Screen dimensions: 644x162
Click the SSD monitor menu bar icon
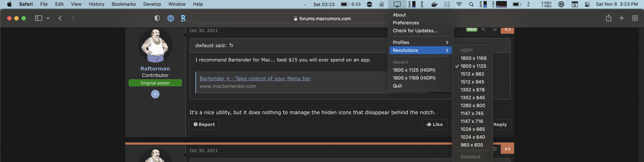click(x=412, y=4)
